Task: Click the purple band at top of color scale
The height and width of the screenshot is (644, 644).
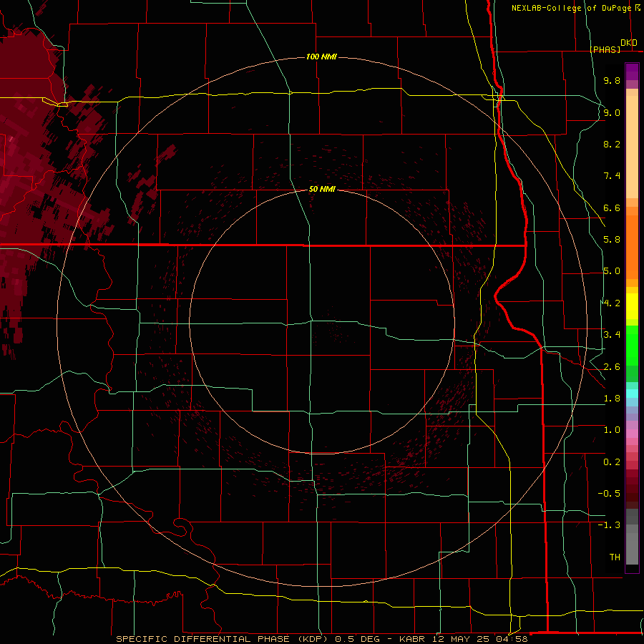Action: click(x=632, y=72)
